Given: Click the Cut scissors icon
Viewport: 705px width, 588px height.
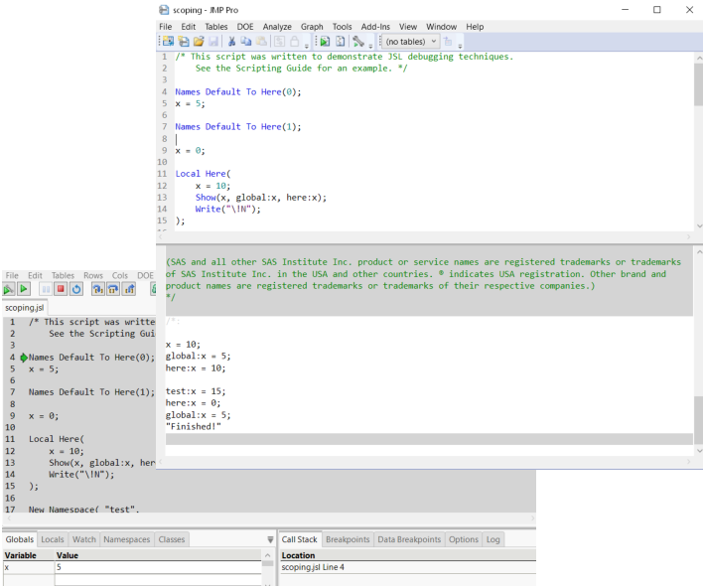Looking at the screenshot, I should pos(231,42).
